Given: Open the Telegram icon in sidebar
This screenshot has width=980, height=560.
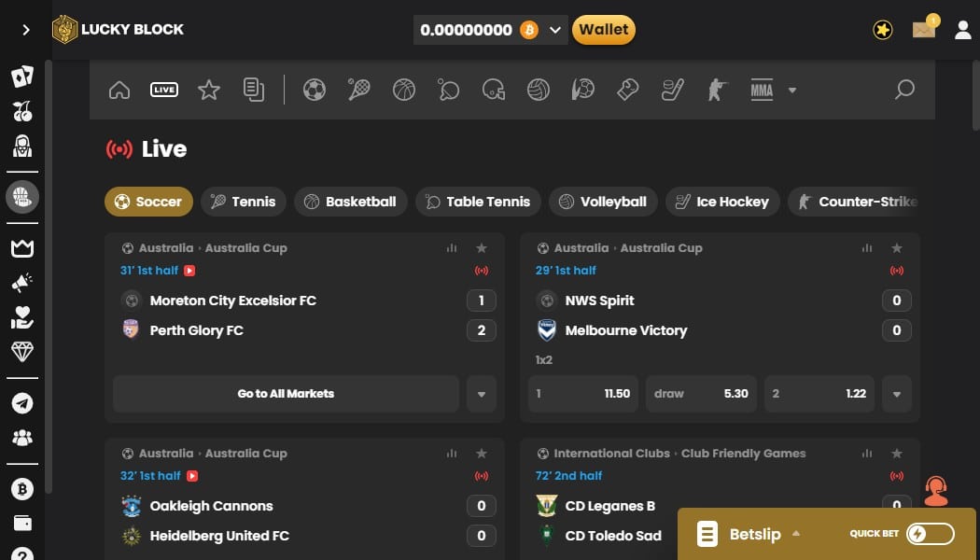Looking at the screenshot, I should click(x=22, y=403).
